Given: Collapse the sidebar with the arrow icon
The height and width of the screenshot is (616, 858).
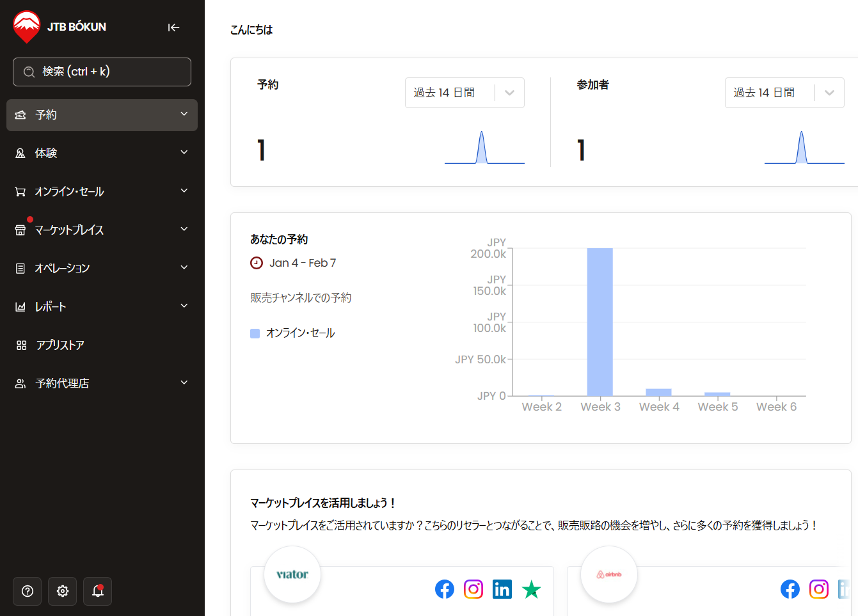Looking at the screenshot, I should click(x=173, y=28).
